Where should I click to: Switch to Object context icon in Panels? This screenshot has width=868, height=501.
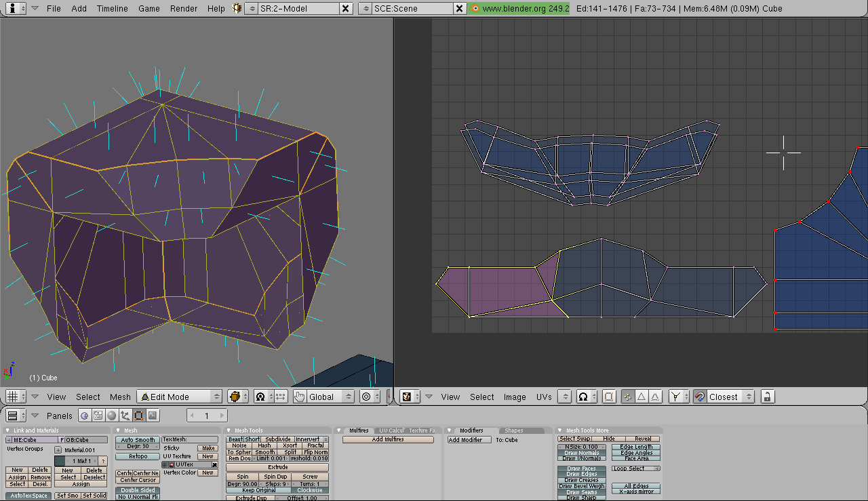[125, 416]
